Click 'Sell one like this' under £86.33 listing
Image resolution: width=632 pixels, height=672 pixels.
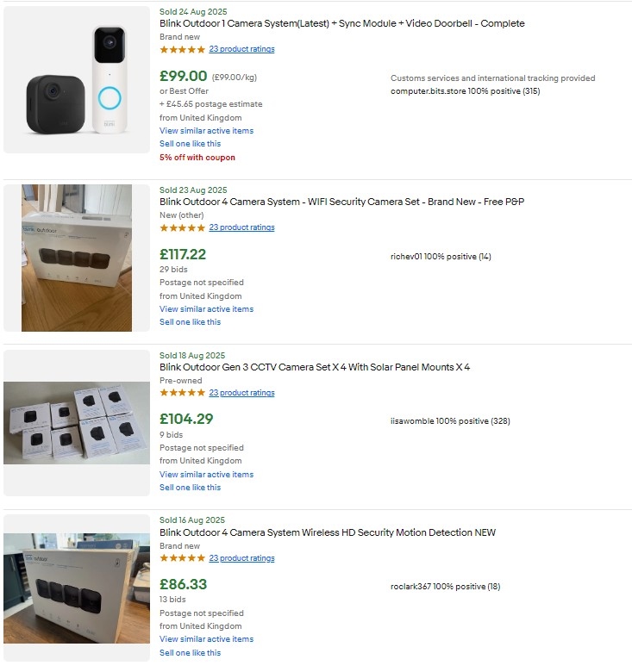click(x=190, y=653)
